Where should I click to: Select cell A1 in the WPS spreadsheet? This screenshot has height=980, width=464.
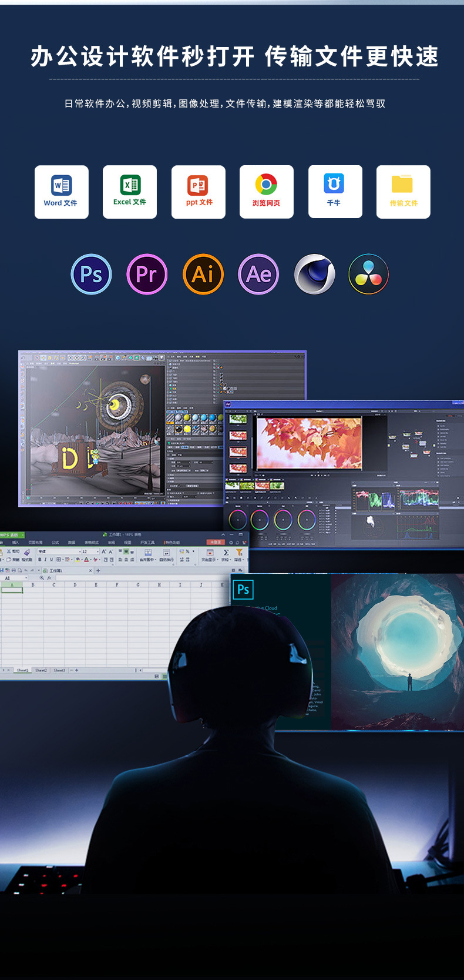(x=12, y=590)
